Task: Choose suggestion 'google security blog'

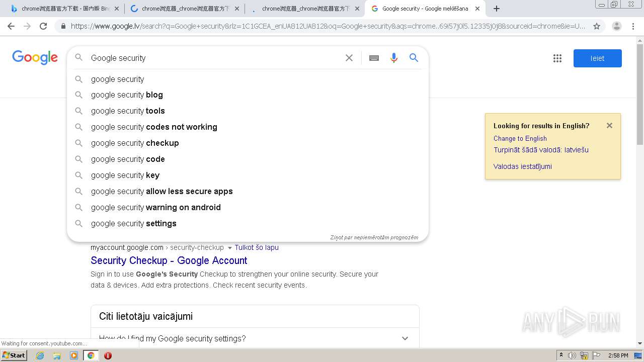Action: pos(248,95)
